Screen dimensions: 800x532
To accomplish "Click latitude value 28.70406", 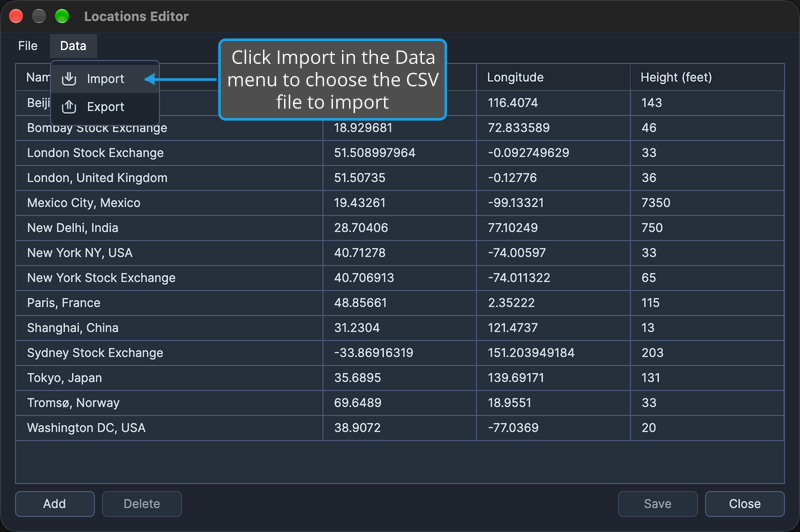I will pyautogui.click(x=361, y=228).
